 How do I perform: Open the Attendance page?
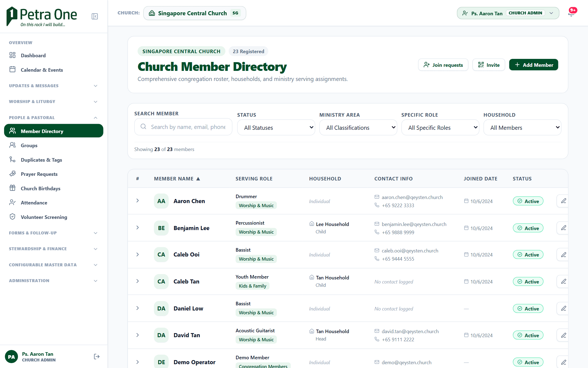(x=54, y=203)
